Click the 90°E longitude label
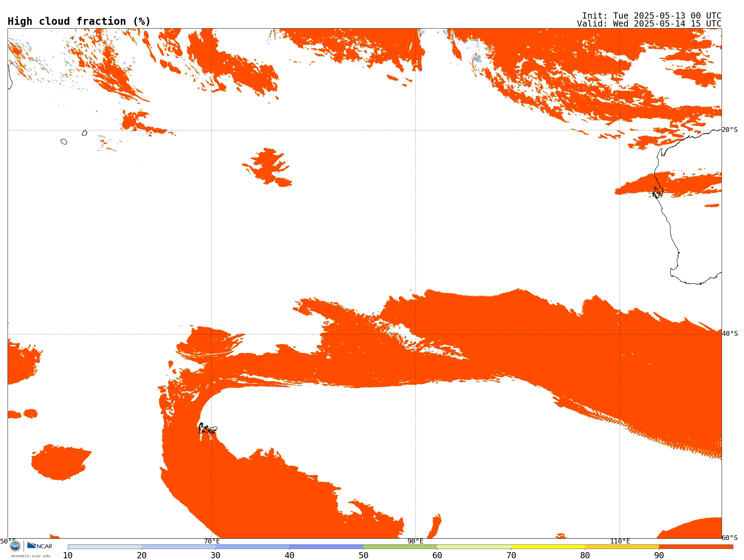Viewport: 744px width, 560px height. (415, 541)
